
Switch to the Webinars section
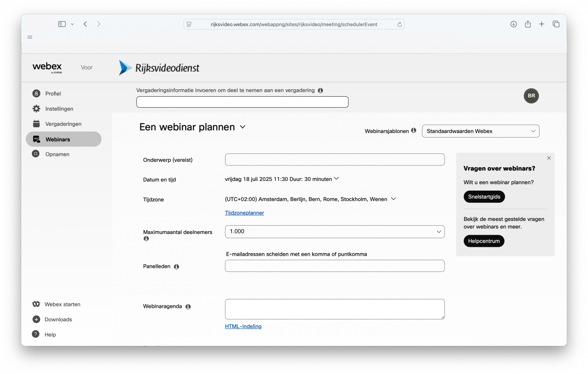click(x=58, y=139)
